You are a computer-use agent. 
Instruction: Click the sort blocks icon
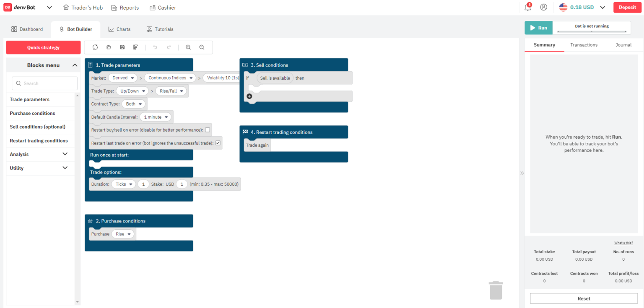coord(135,47)
